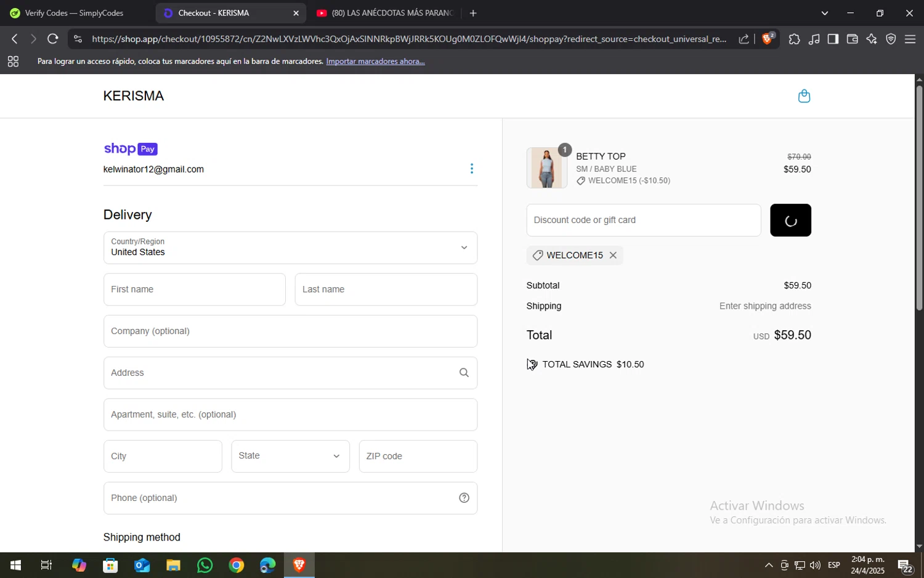Image resolution: width=924 pixels, height=578 pixels.
Task: Open the State dropdown
Action: tap(290, 456)
